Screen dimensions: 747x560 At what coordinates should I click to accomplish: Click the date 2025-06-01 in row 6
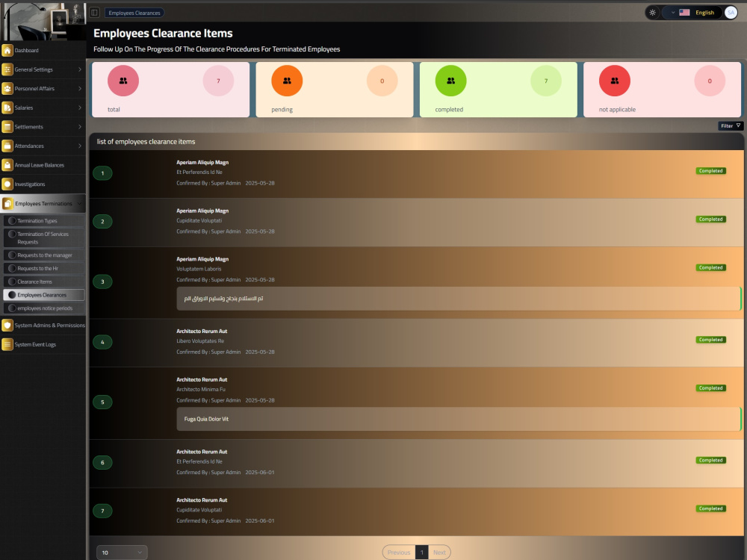[260, 473]
